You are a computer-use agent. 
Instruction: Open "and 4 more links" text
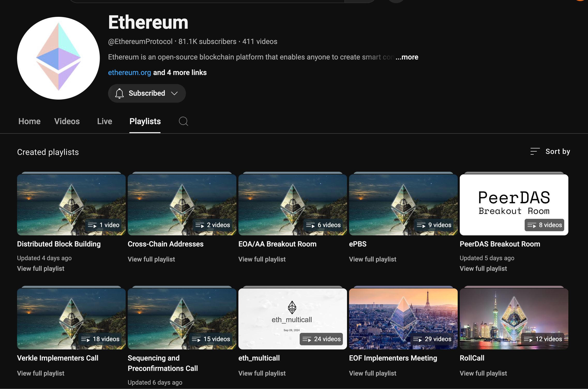point(180,73)
